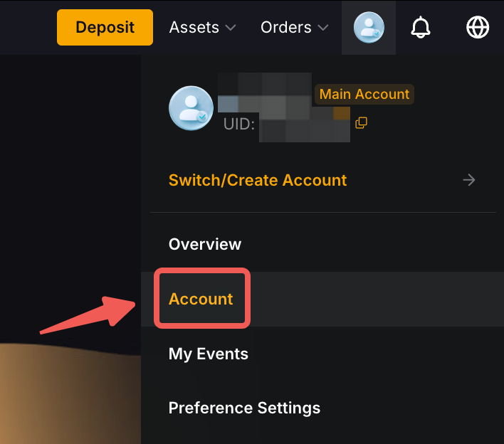The image size is (504, 444).
Task: Click the profile avatar in the header
Action: click(x=369, y=28)
